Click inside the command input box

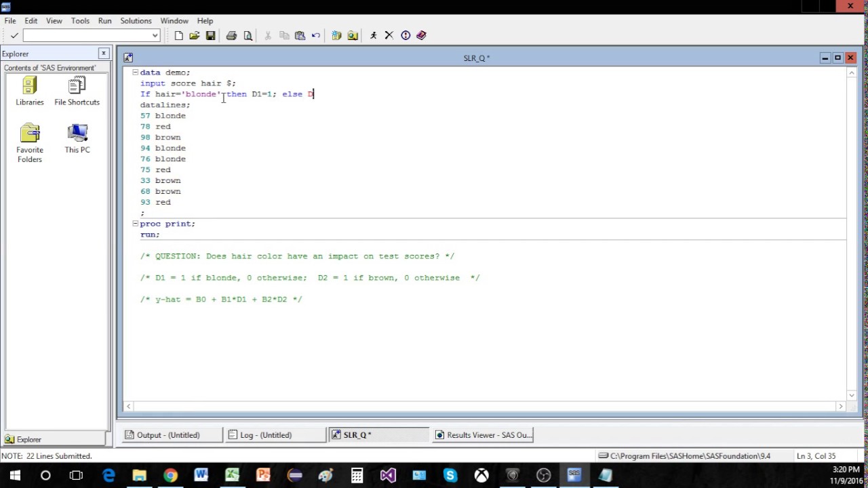pos(87,35)
